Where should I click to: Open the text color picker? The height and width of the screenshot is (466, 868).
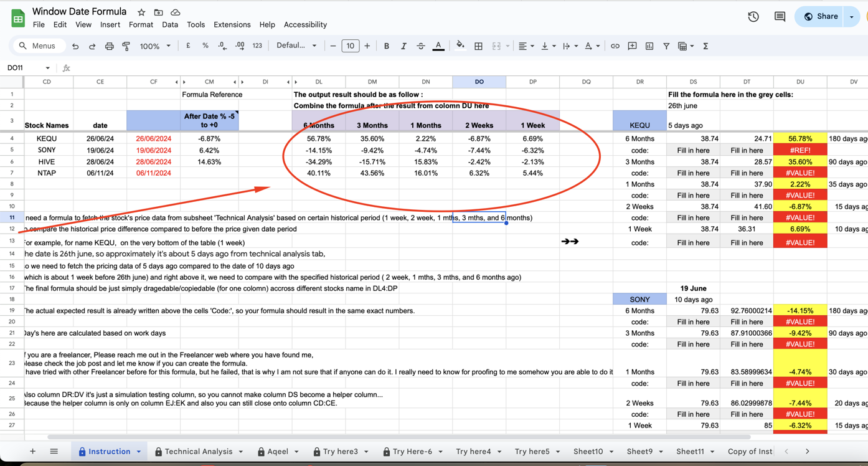438,46
